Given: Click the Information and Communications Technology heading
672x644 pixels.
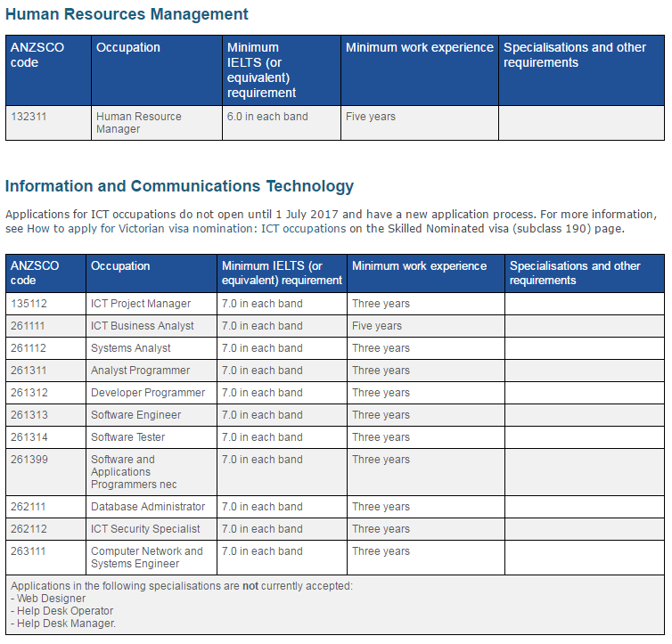Looking at the screenshot, I should pos(179,186).
